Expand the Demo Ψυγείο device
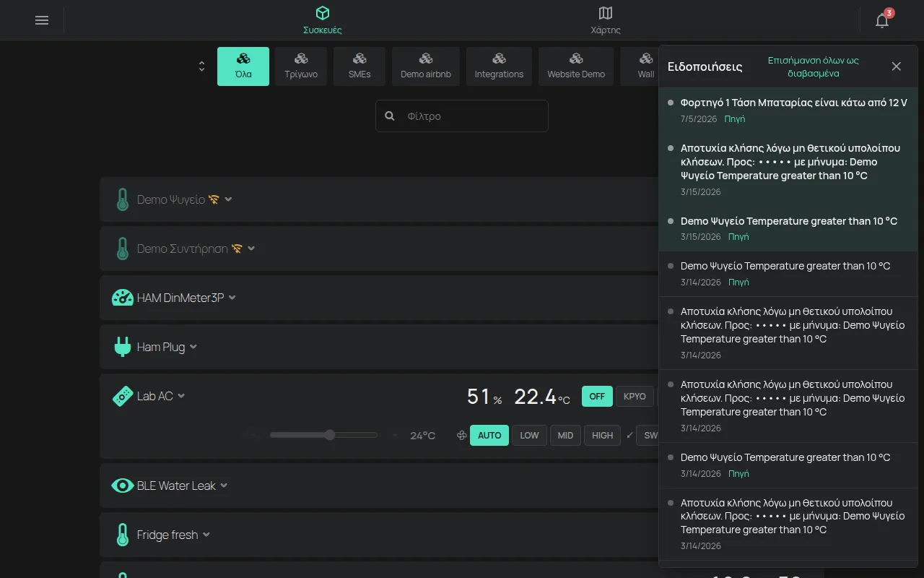Viewport: 924px width, 578px height. 228,199
